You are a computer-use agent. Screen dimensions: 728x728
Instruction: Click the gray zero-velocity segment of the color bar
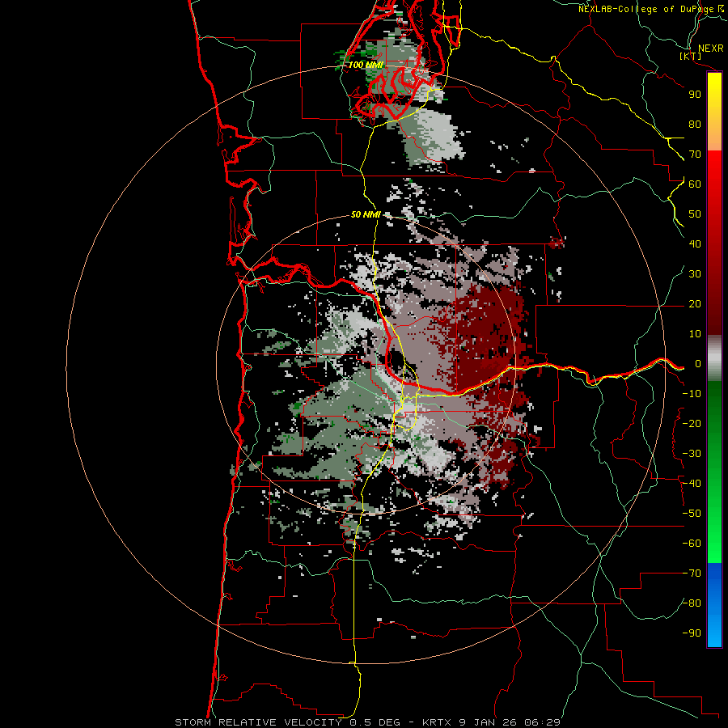[714, 358]
